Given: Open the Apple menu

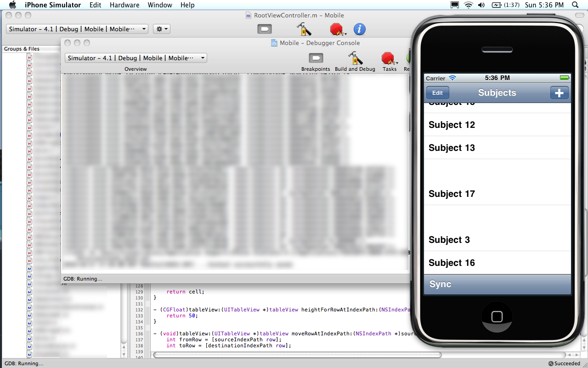Looking at the screenshot, I should click(12, 5).
